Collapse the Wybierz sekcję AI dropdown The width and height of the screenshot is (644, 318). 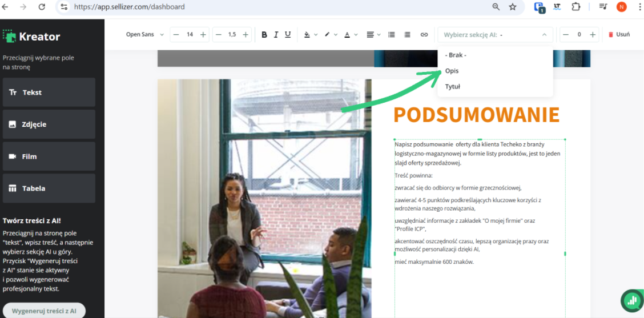pos(544,35)
